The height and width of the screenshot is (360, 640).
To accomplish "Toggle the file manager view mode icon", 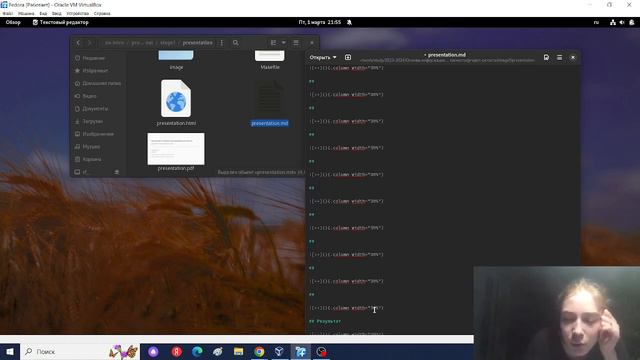I will click(273, 42).
